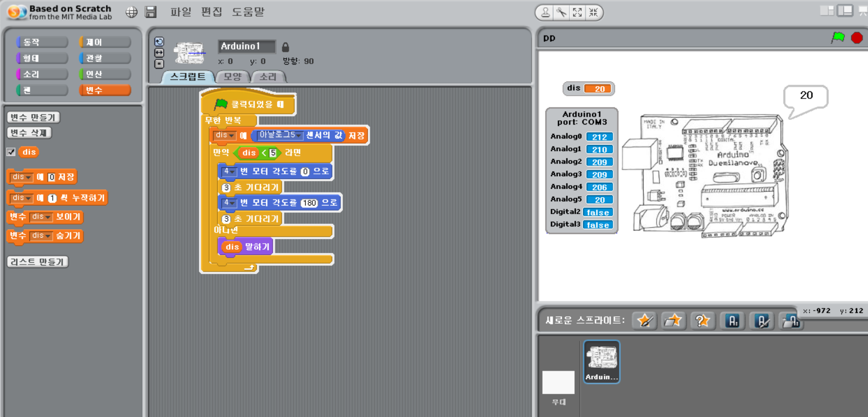Open dis dropdown in palette 저장 block
This screenshot has height=417, width=868.
click(21, 177)
